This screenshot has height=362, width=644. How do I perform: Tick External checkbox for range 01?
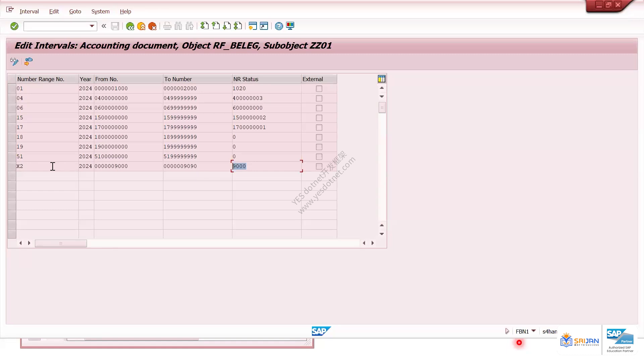[319, 88]
